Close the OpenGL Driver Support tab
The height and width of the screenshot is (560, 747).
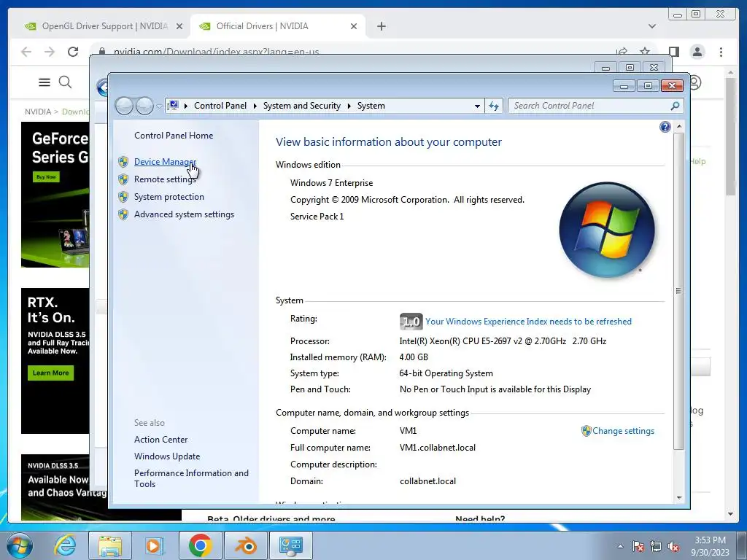(x=179, y=27)
